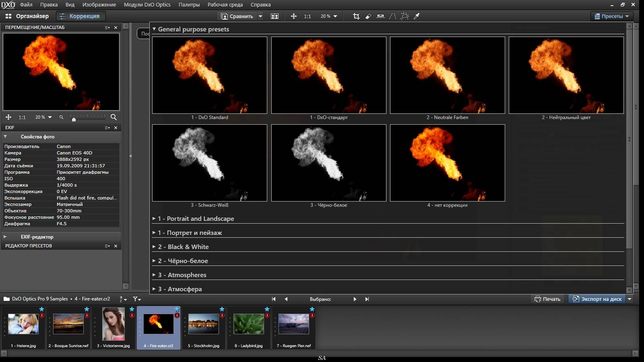Go to next image arrow

coord(355,299)
